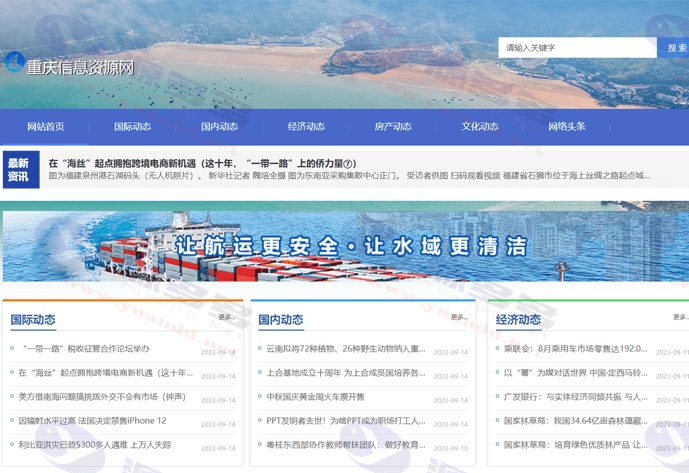Click the 国内动态 section heading
This screenshot has height=473, width=689.
[281, 320]
